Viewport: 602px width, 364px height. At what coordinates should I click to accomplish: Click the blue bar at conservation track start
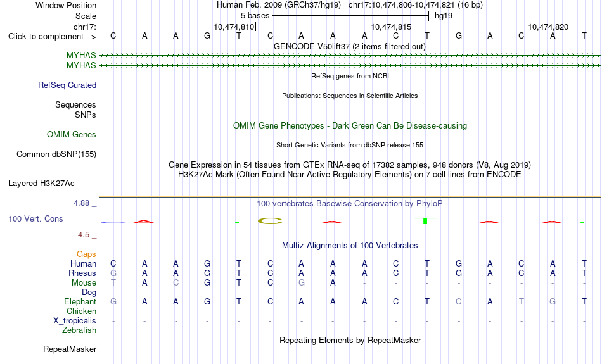[x=113, y=223]
